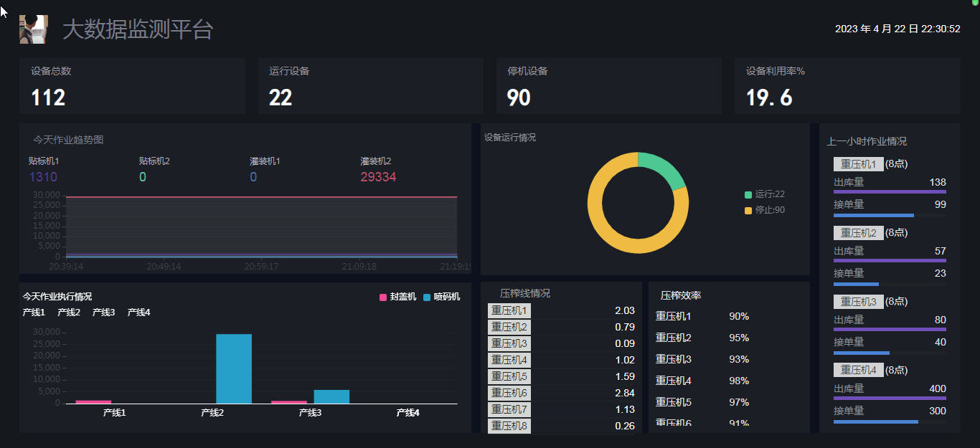
Task: Click the 灌装机2 value 29334
Action: pos(378,177)
